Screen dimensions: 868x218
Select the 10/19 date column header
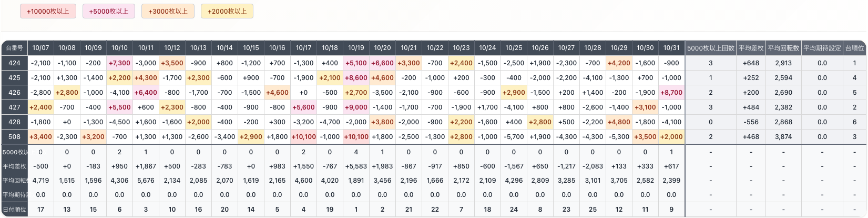tap(356, 48)
